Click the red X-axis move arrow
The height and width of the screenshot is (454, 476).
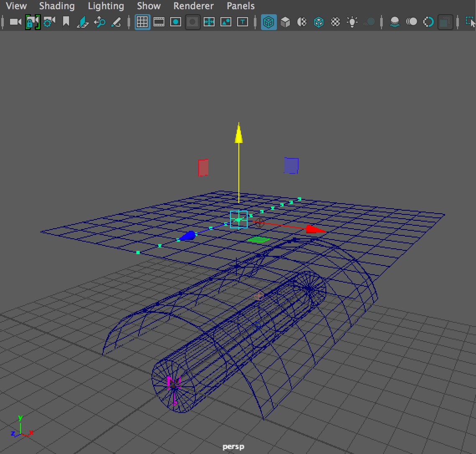[x=316, y=229]
